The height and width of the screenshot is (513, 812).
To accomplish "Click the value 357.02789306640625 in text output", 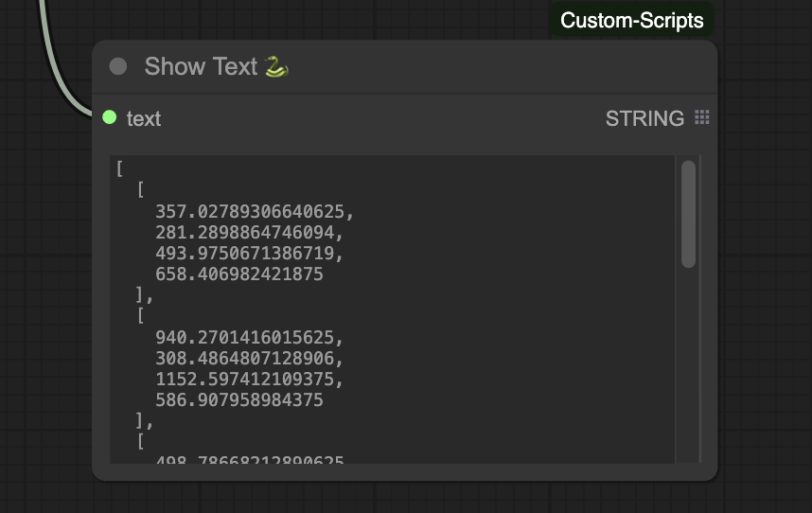I will point(255,211).
